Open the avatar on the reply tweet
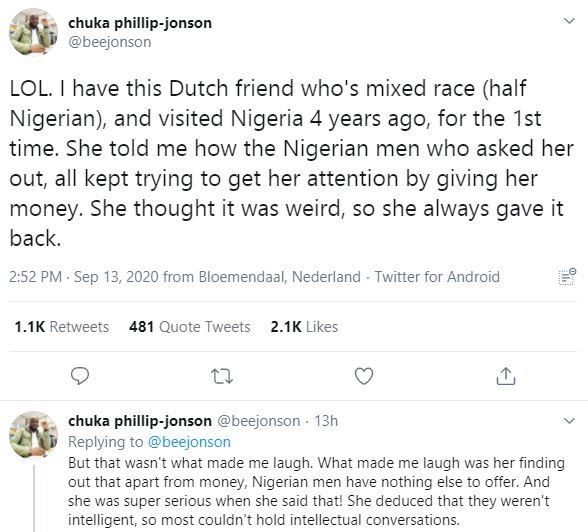Image resolution: width=588 pixels, height=532 pixels. 33,434
